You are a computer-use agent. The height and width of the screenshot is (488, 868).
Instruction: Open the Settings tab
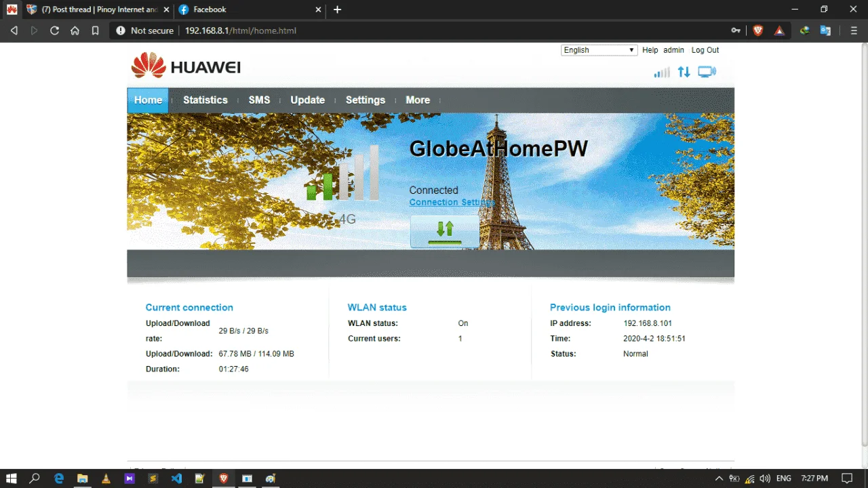pyautogui.click(x=366, y=100)
